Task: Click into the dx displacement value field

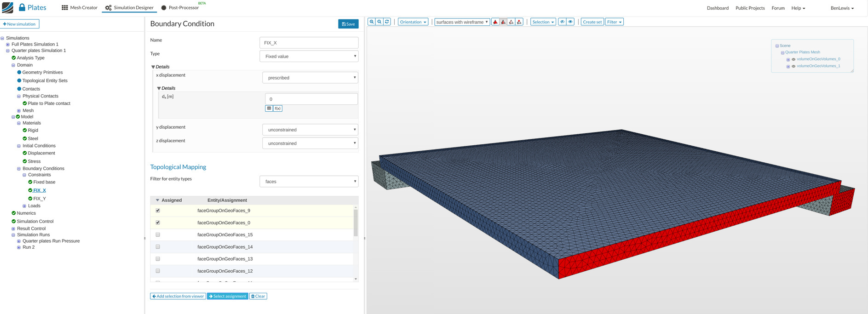Action: click(311, 99)
